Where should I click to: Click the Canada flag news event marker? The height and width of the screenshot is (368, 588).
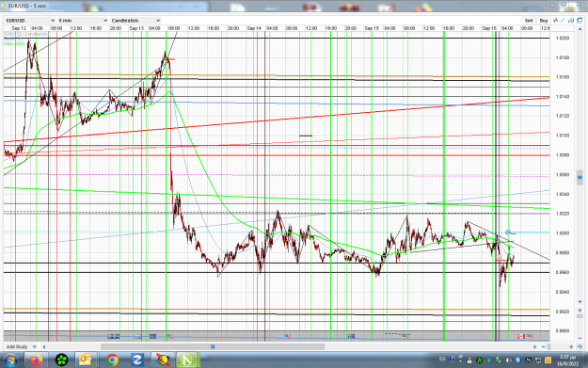click(x=521, y=336)
